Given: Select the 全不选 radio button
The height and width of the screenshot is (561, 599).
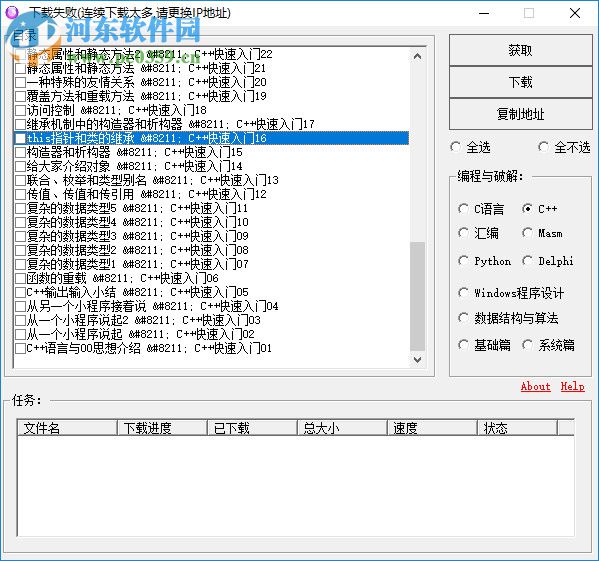Looking at the screenshot, I should [x=544, y=147].
